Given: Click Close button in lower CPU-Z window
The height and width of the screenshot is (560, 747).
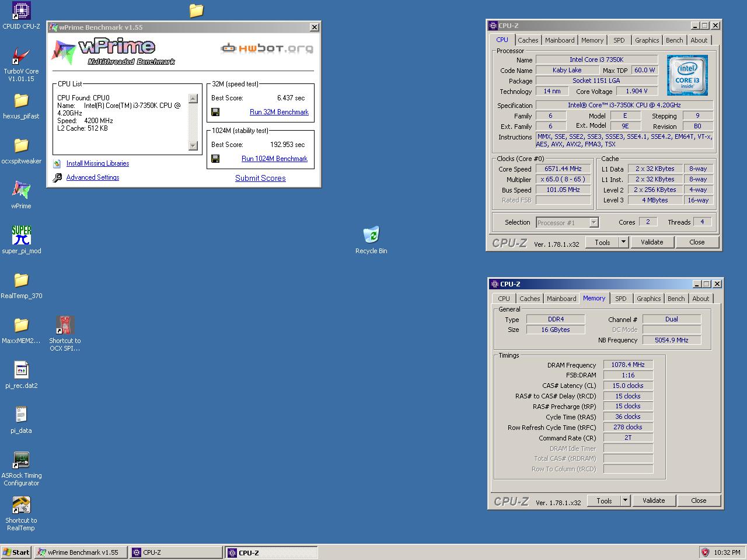Looking at the screenshot, I should [699, 501].
